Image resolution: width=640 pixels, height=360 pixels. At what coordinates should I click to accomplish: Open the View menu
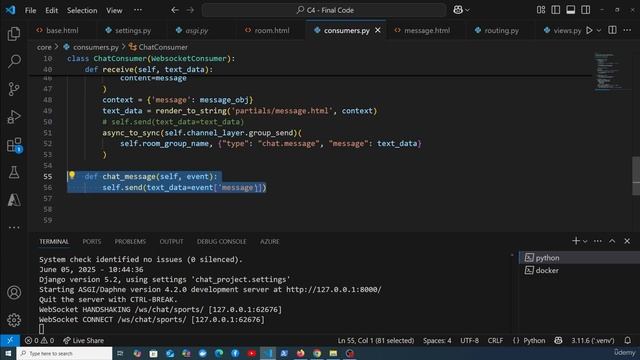pyautogui.click(x=114, y=10)
